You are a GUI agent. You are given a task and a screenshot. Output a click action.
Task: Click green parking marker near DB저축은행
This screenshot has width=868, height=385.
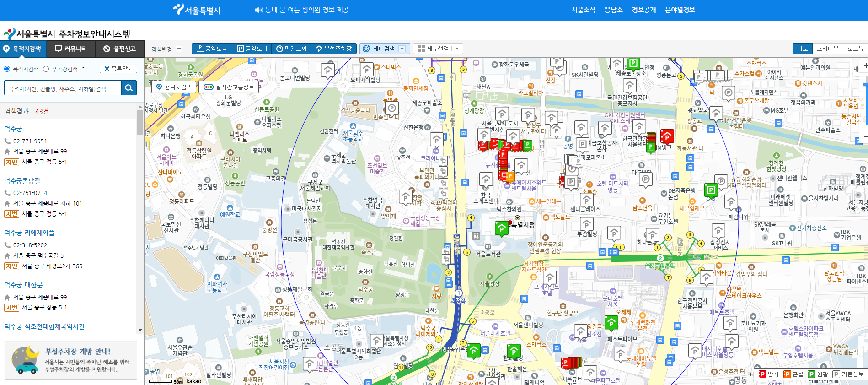click(x=711, y=190)
